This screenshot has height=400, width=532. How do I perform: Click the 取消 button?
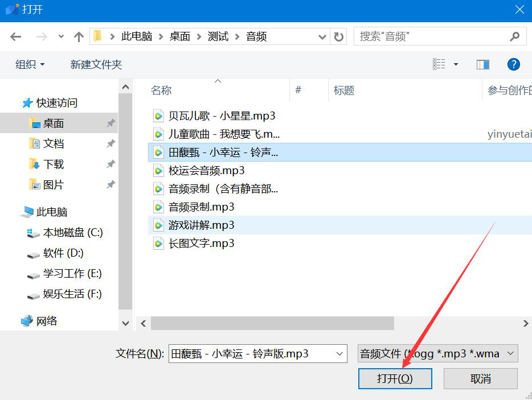(x=480, y=378)
